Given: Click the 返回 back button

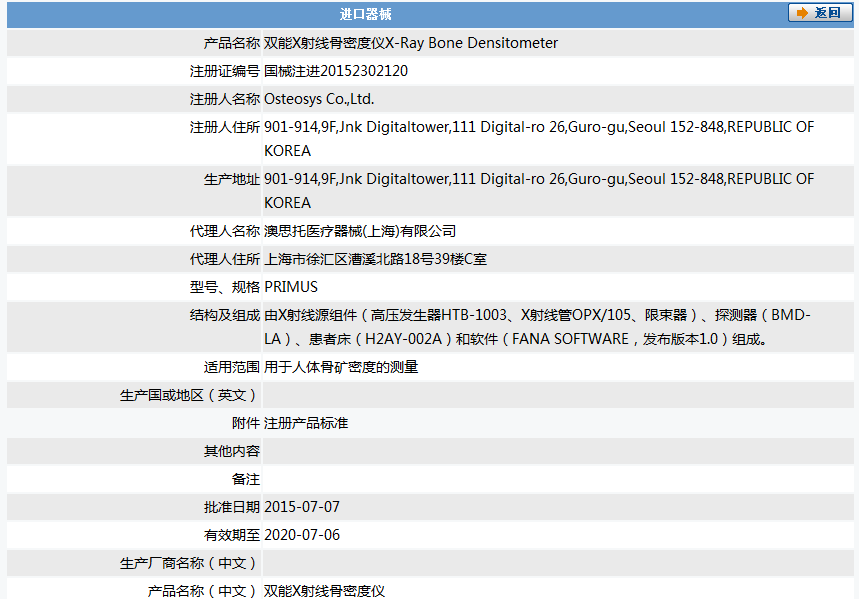Looking at the screenshot, I should [x=820, y=13].
